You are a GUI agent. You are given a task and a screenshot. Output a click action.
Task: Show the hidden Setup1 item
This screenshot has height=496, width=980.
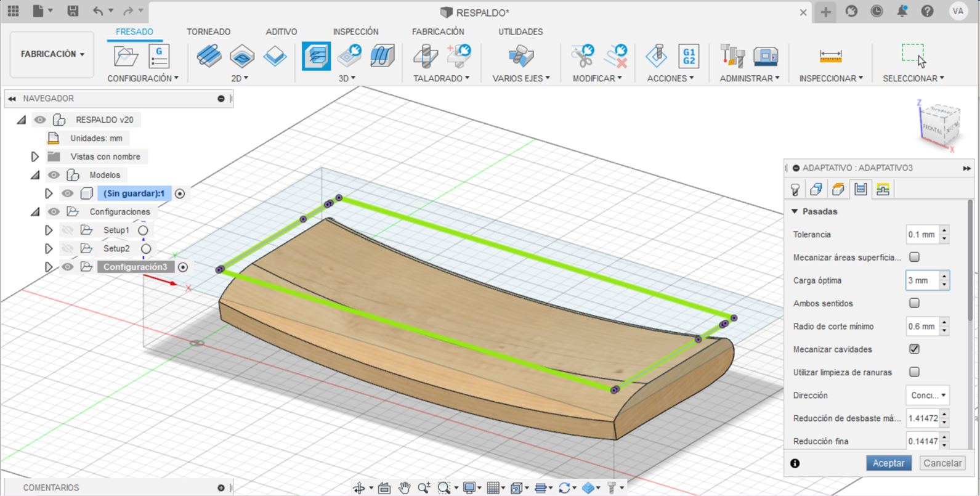coord(67,230)
